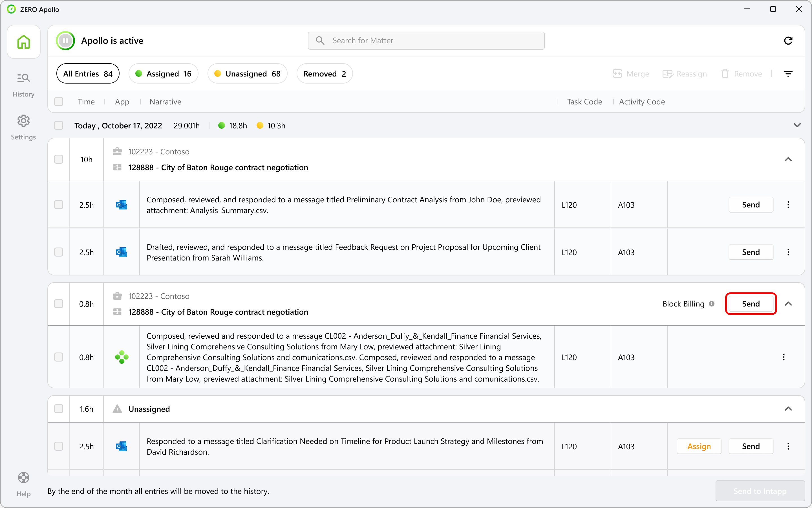Click the Activity Code column header
Viewport: 812px width, 508px height.
642,102
